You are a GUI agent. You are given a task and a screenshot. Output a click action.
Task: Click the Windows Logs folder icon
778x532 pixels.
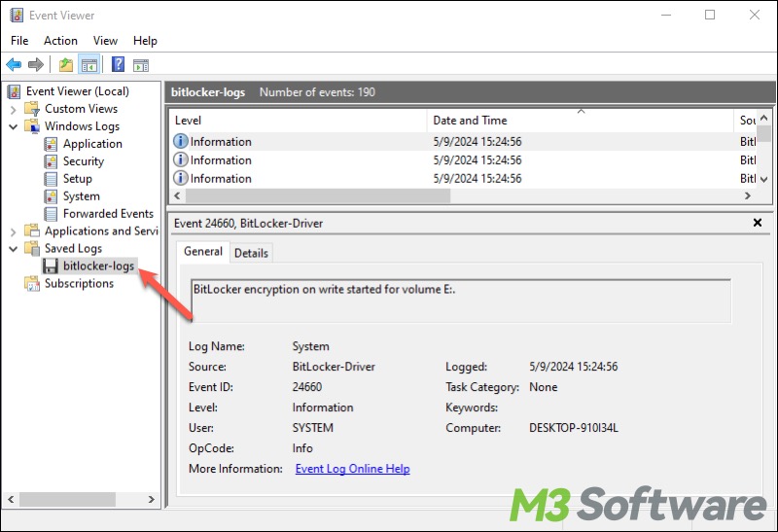click(x=32, y=126)
